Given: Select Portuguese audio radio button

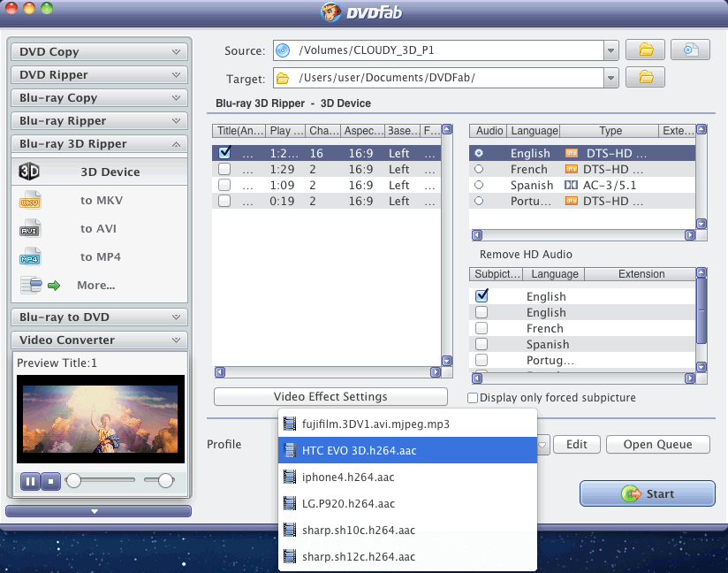Looking at the screenshot, I should (479, 201).
